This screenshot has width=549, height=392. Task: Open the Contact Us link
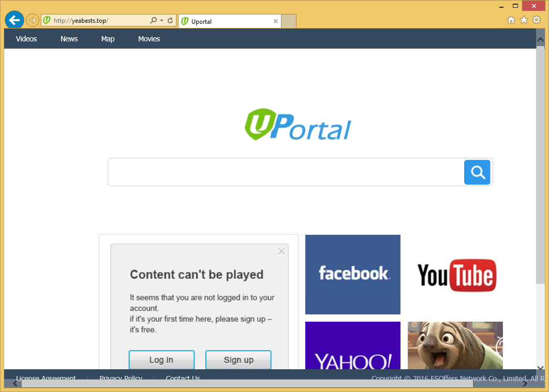point(183,378)
